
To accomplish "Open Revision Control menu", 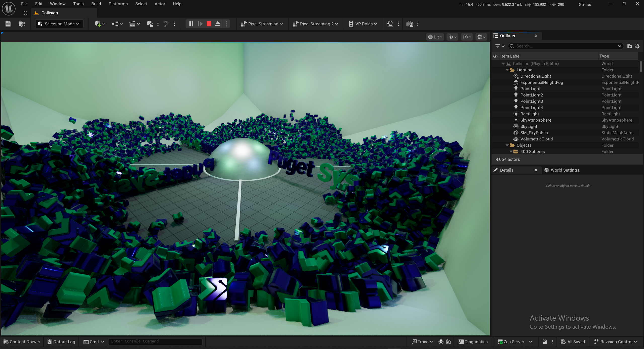I will coord(616,342).
